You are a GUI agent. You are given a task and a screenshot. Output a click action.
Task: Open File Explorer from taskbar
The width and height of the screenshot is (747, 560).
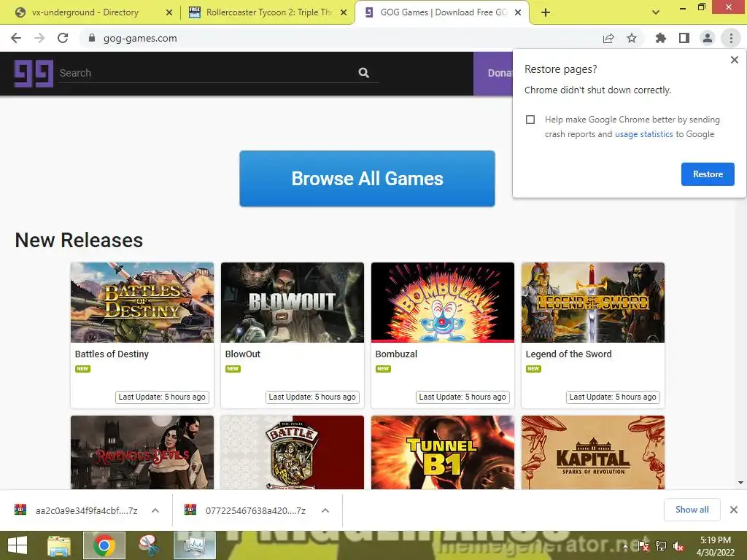click(x=59, y=545)
